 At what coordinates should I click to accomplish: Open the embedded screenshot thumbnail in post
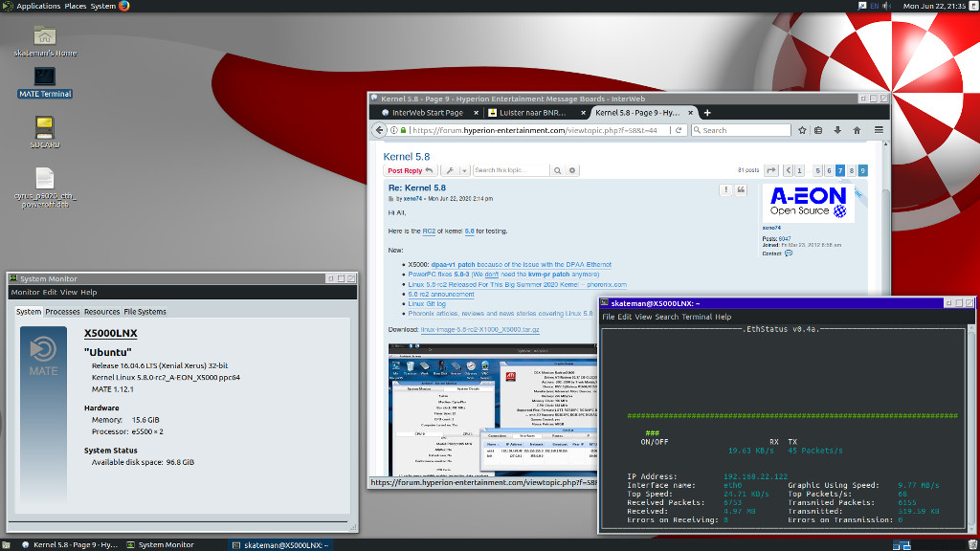(493, 409)
